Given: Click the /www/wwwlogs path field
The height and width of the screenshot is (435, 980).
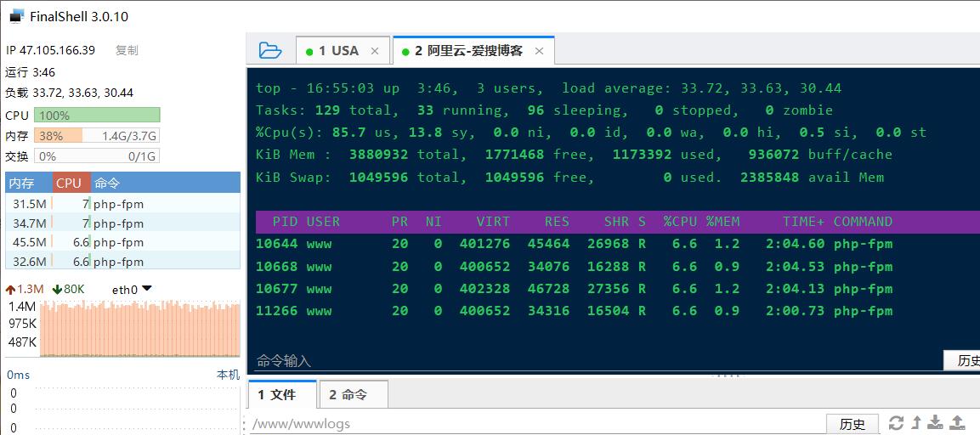Looking at the screenshot, I should [x=537, y=424].
